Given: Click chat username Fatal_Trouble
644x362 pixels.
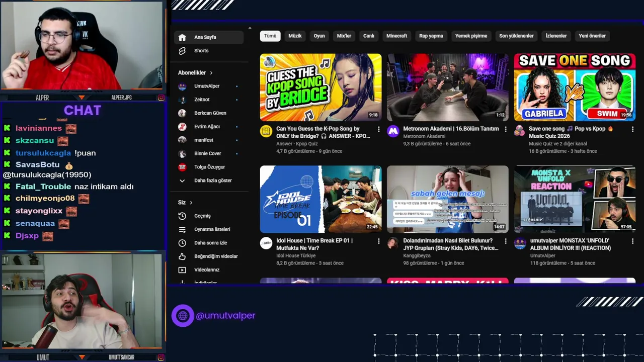Looking at the screenshot, I should tap(43, 187).
